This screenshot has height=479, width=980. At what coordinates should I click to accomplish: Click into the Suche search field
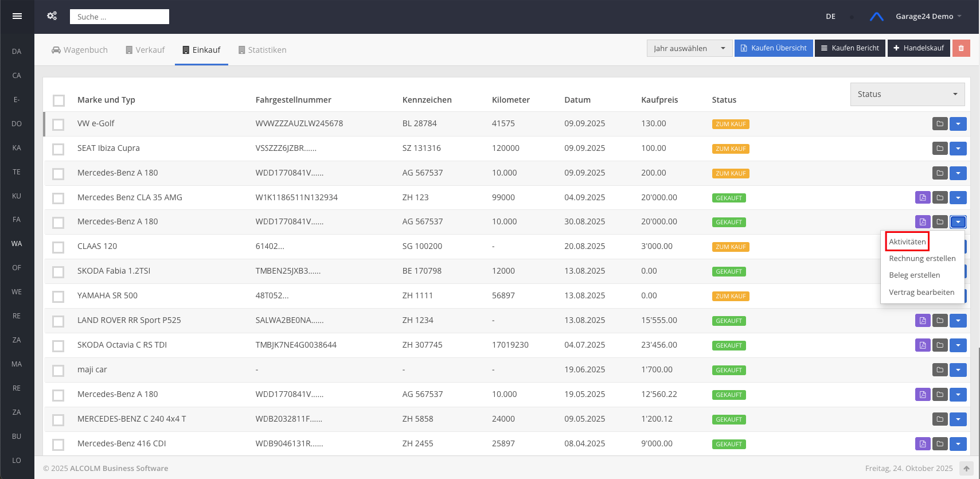(x=119, y=17)
